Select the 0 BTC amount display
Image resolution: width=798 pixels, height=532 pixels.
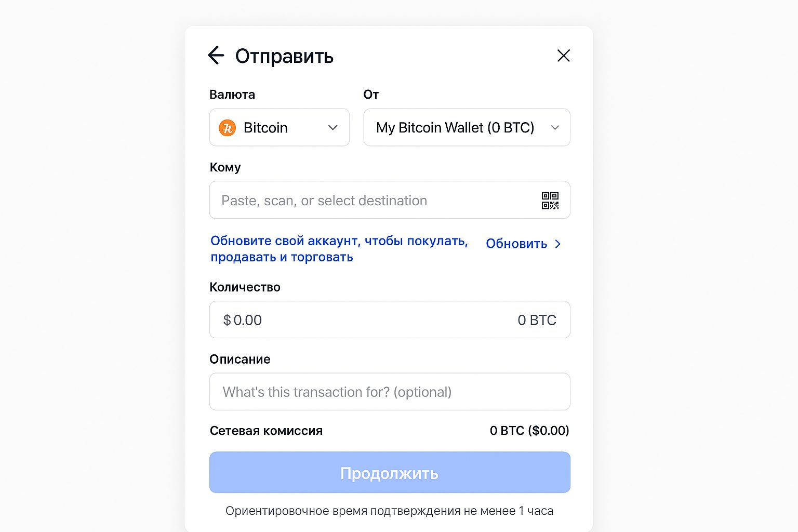[x=537, y=320]
